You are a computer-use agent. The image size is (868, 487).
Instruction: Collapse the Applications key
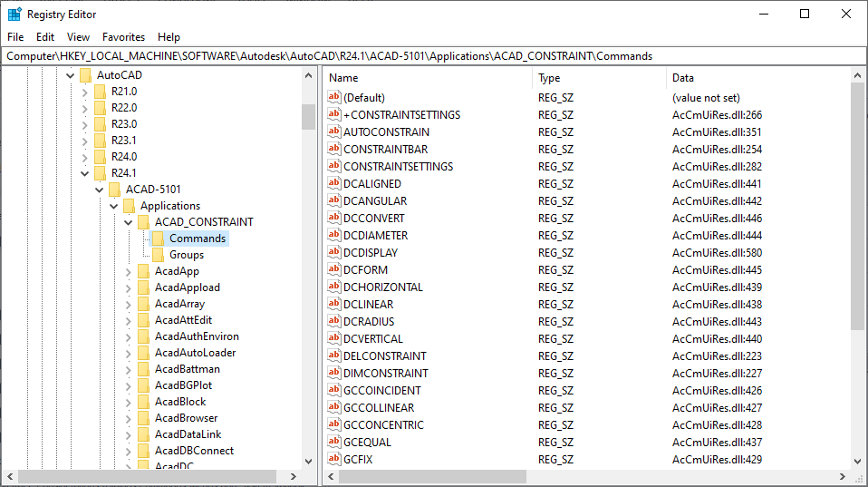coord(113,206)
